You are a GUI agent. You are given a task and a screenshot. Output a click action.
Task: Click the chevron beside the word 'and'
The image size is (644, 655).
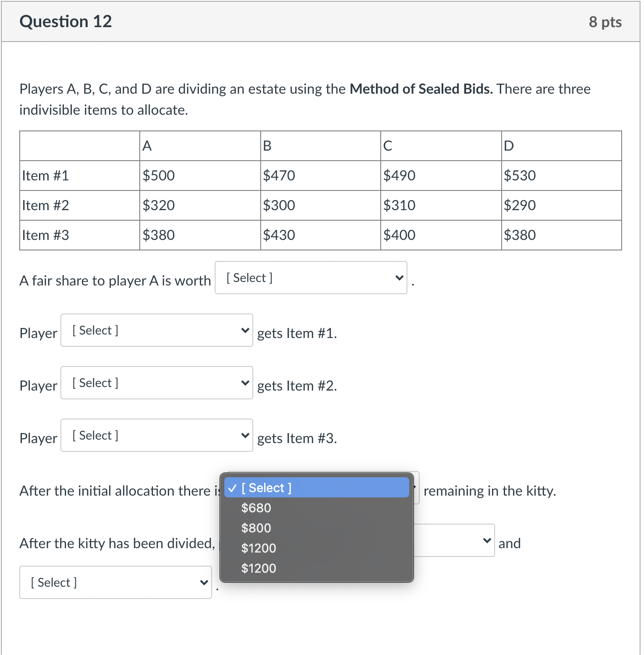click(x=486, y=540)
